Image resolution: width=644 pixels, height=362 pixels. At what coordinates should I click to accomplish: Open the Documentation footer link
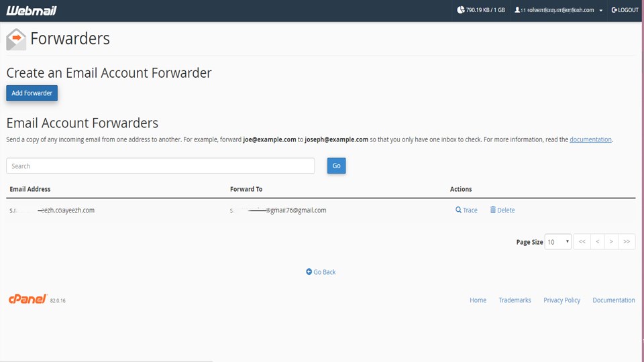(x=614, y=300)
